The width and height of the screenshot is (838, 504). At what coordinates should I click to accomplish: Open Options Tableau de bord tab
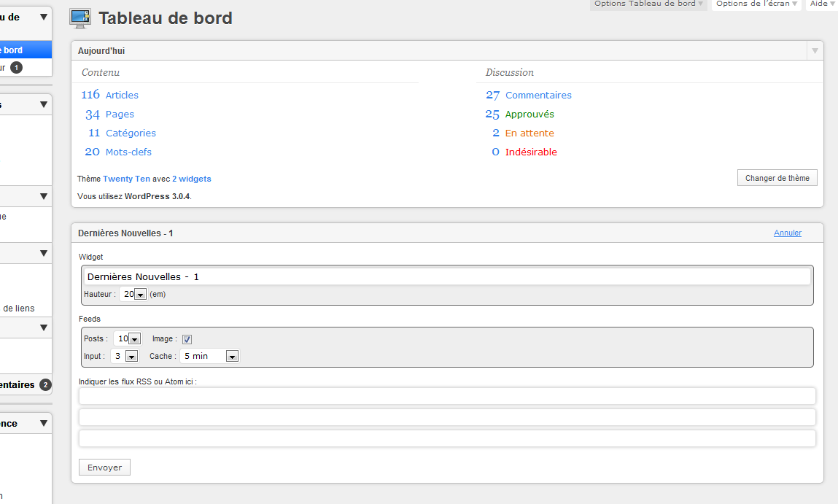(x=648, y=4)
